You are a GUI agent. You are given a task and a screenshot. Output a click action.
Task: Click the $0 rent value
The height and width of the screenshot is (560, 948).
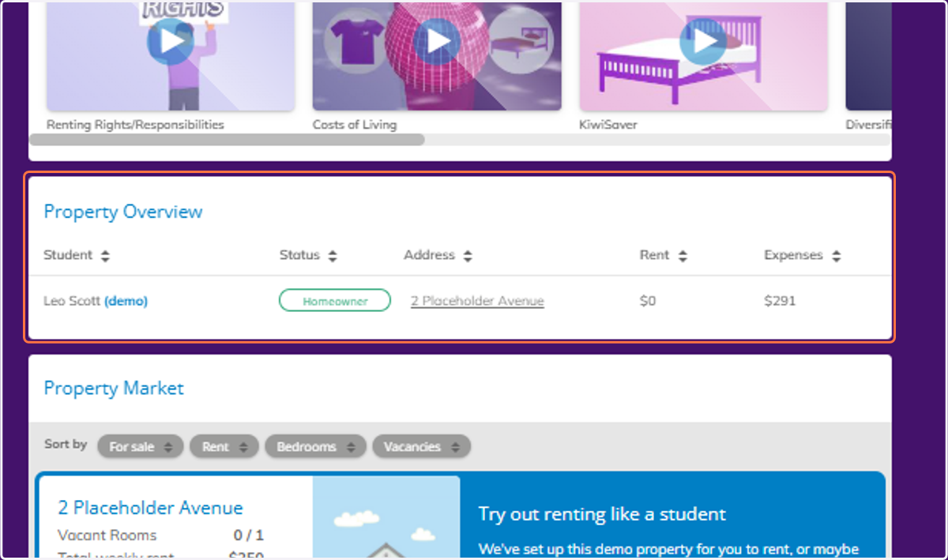pyautogui.click(x=648, y=301)
